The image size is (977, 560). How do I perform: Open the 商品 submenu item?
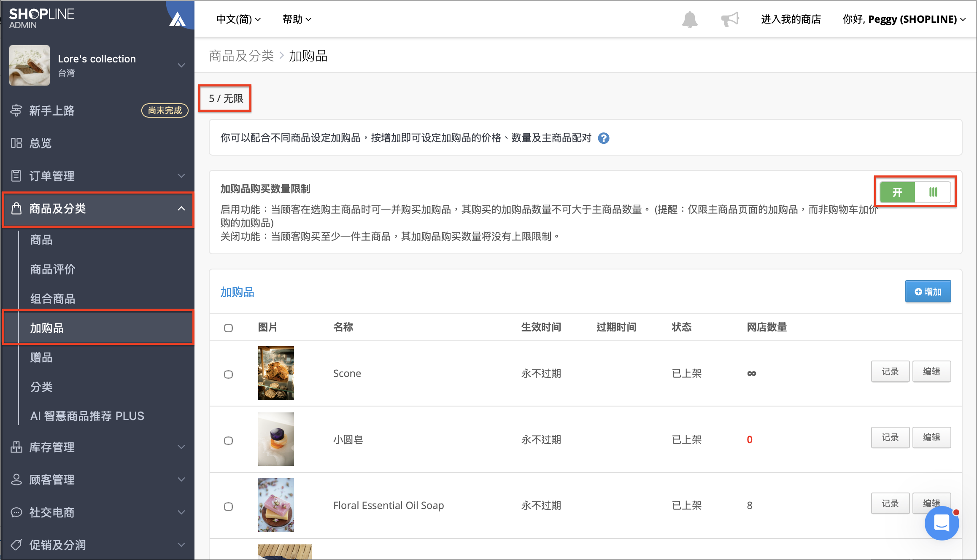(x=41, y=240)
